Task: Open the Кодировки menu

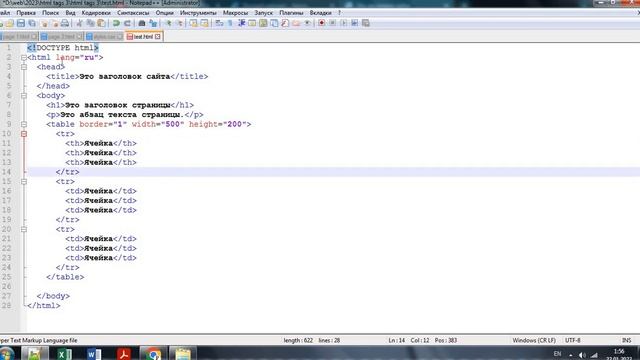Action: [x=96, y=13]
